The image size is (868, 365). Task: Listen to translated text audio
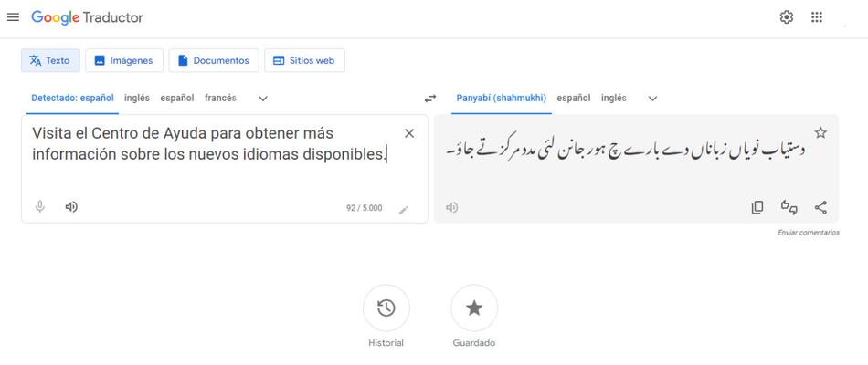coord(451,207)
